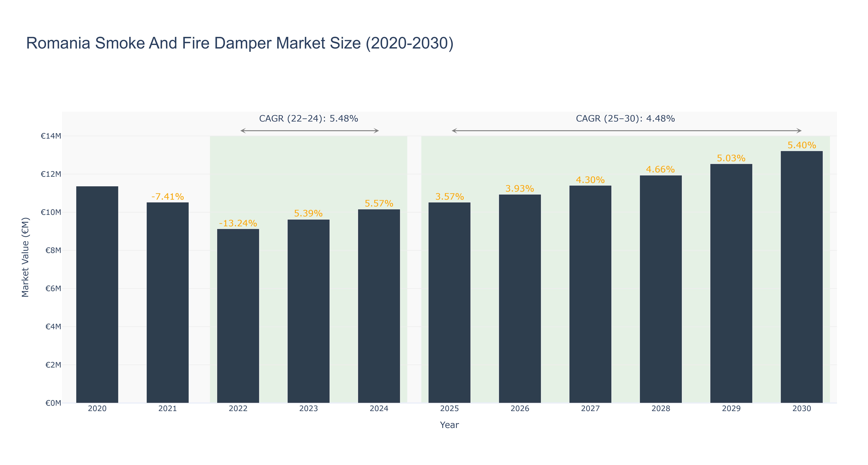Click the 'Year' x-axis title
868x465 pixels.
[x=449, y=425]
